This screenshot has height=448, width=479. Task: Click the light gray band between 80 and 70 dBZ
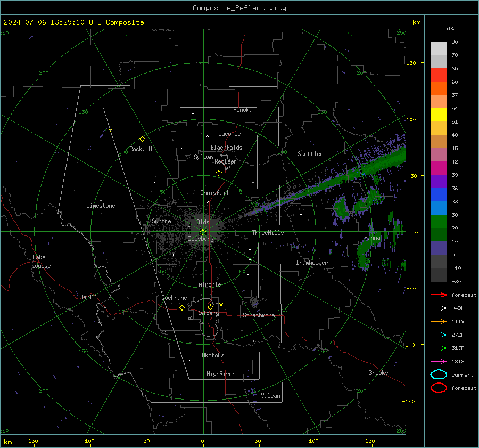pos(439,48)
